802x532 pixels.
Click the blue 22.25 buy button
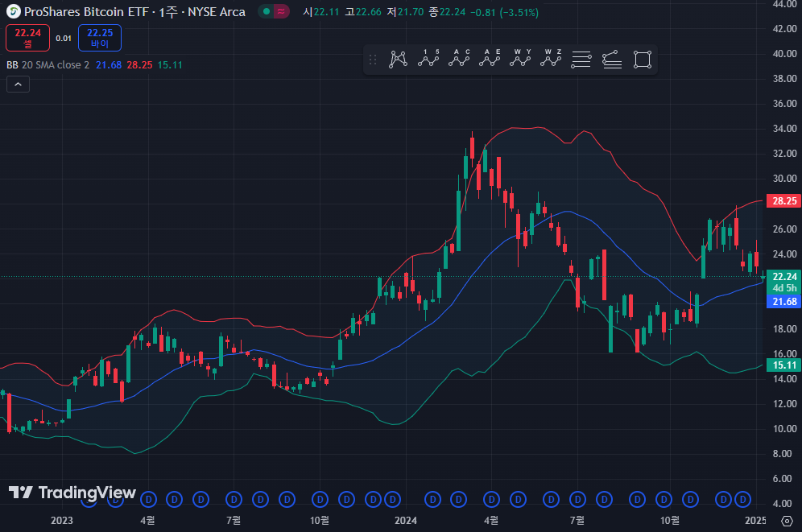click(x=100, y=38)
